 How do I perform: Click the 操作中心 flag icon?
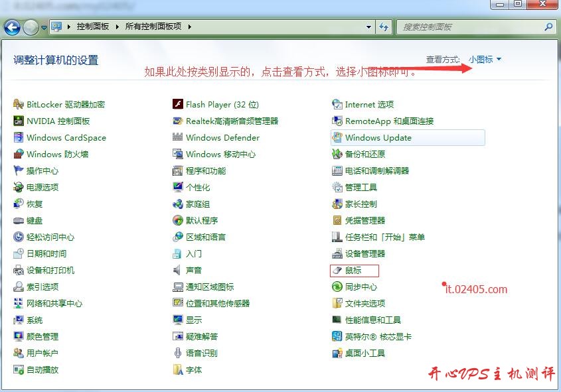point(18,170)
